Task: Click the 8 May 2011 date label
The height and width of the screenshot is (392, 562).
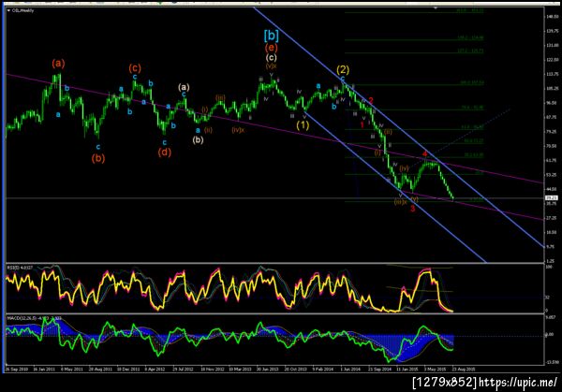Action: coord(72,369)
